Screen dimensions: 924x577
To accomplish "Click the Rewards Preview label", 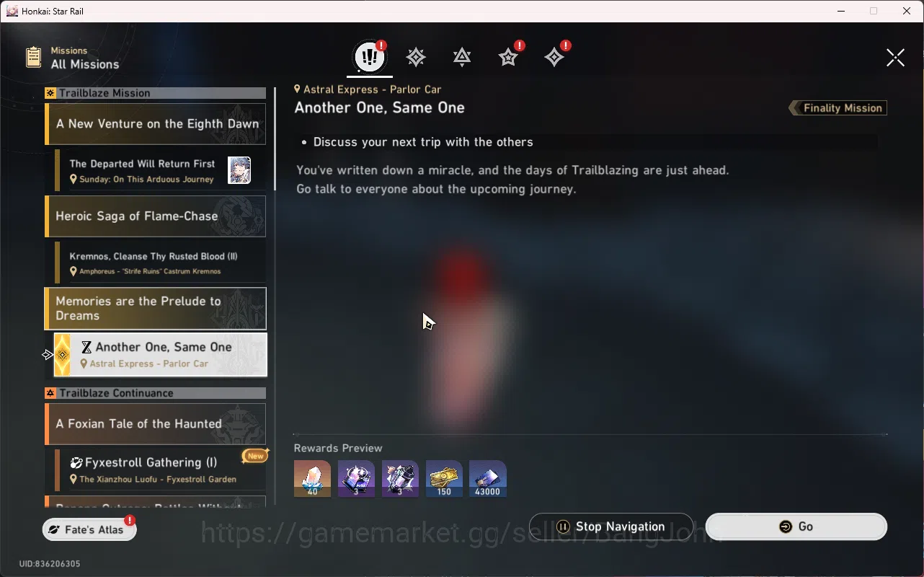I will tap(338, 448).
